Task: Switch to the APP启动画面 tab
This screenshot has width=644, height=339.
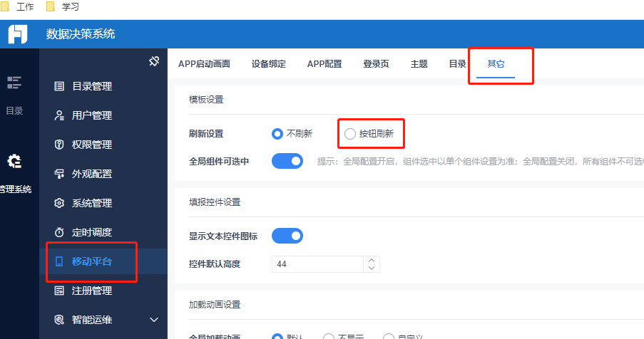Action: 204,64
